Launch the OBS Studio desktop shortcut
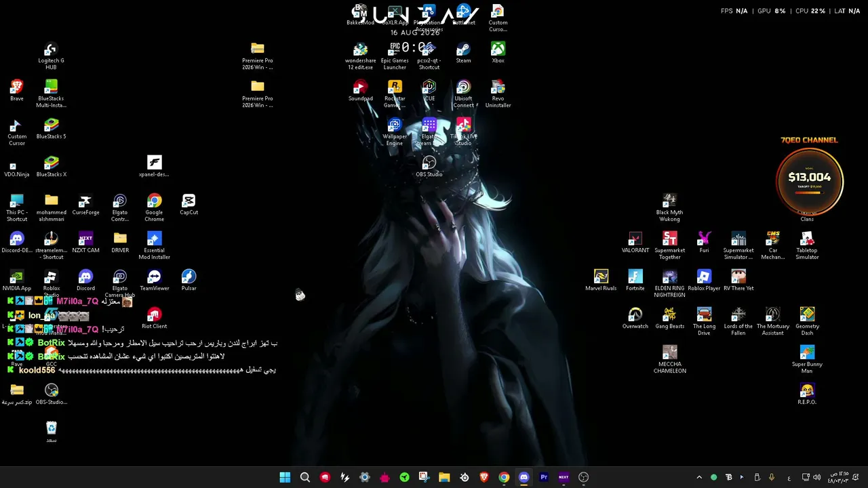 click(429, 167)
